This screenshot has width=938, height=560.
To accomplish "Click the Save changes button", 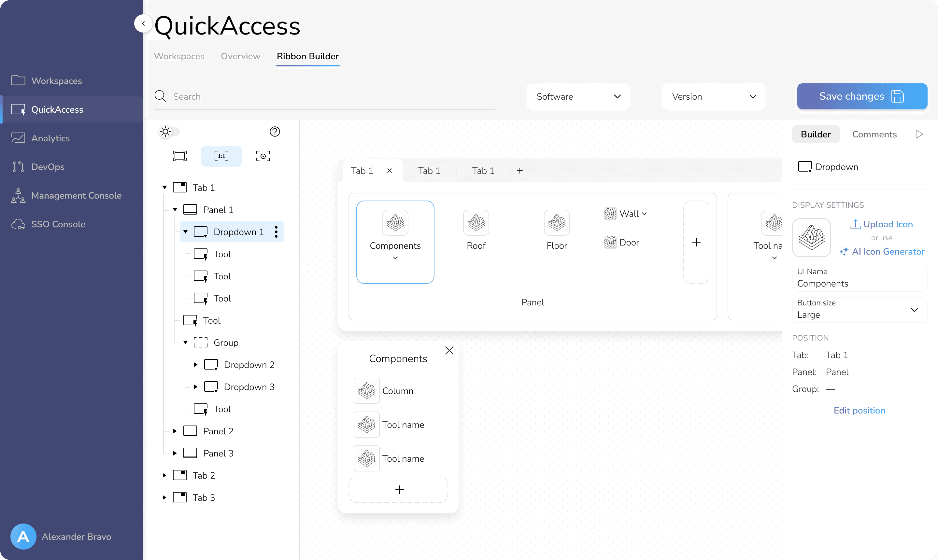I will [862, 97].
